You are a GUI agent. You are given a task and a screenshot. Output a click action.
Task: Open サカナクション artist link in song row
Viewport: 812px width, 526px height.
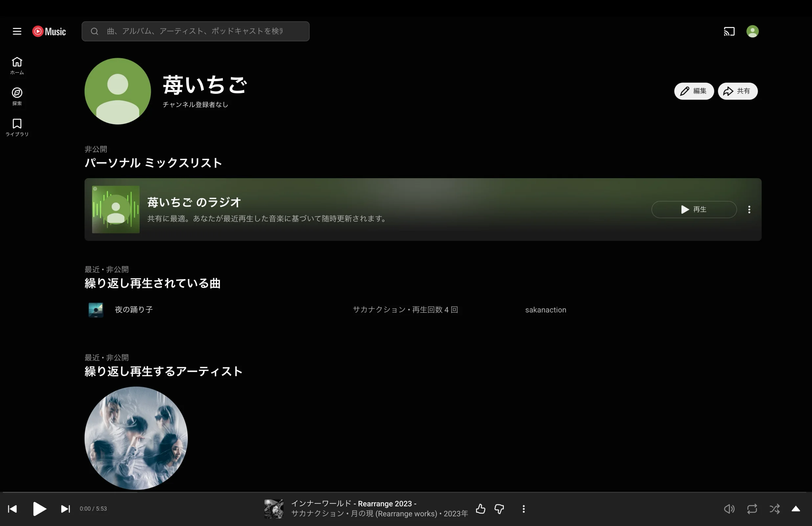[x=379, y=310]
